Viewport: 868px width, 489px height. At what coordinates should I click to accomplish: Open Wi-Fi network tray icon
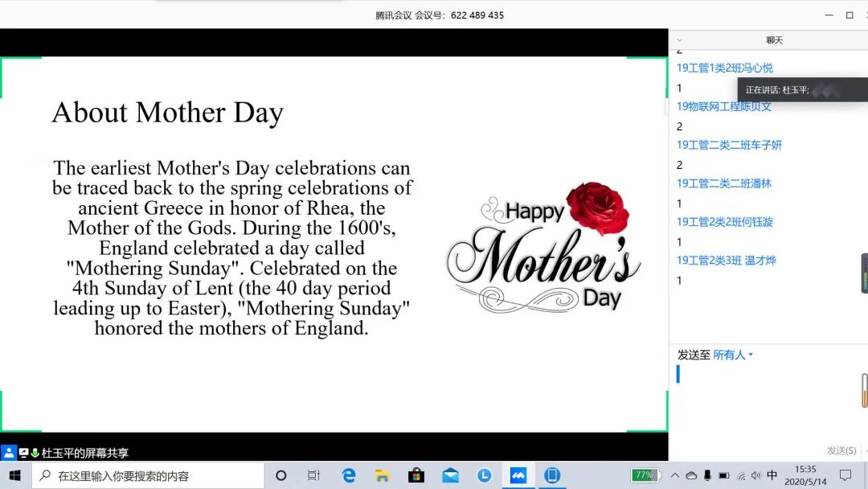pyautogui.click(x=741, y=475)
